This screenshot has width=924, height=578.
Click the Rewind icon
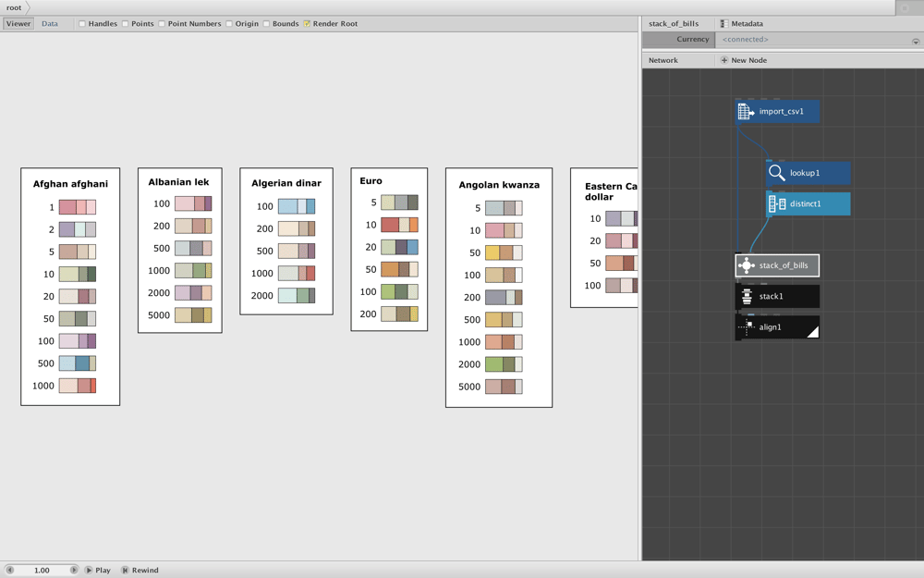(x=125, y=570)
